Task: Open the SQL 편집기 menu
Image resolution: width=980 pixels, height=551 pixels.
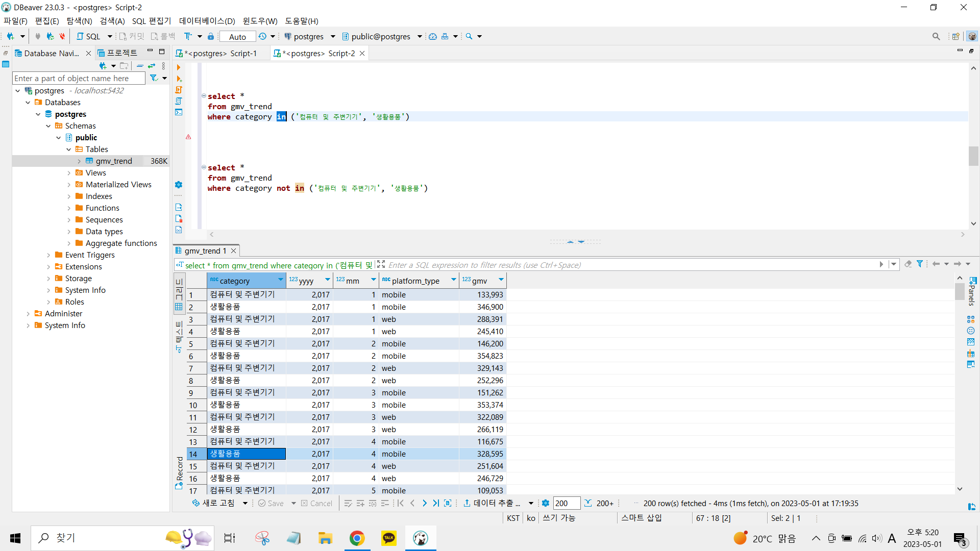Action: click(151, 21)
